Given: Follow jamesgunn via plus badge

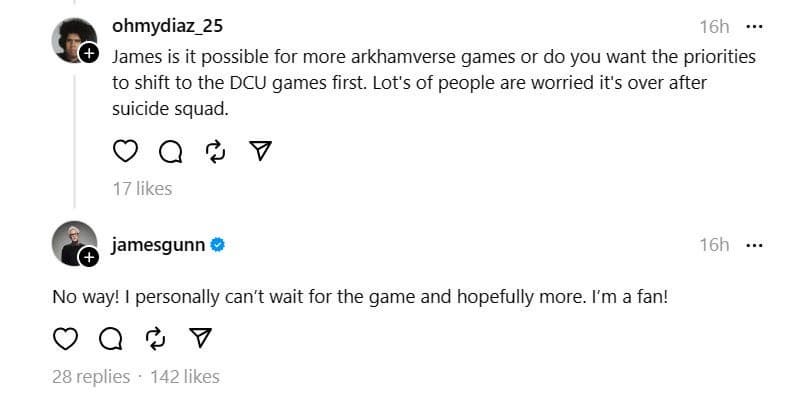Looking at the screenshot, I should point(89,258).
